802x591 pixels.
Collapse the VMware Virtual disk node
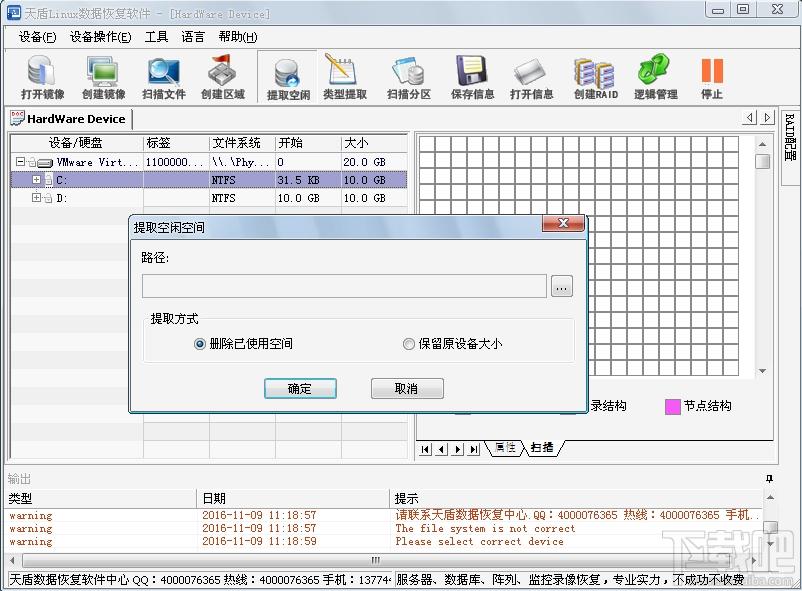(20, 162)
